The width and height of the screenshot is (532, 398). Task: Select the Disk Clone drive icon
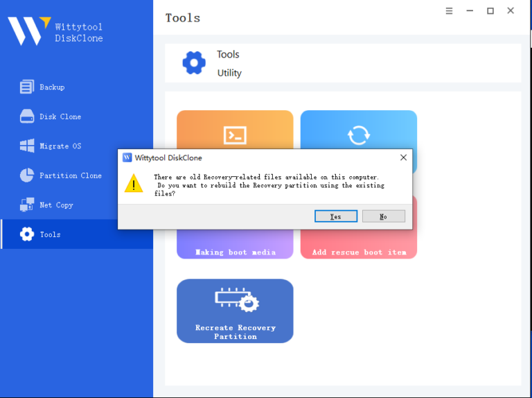(27, 116)
